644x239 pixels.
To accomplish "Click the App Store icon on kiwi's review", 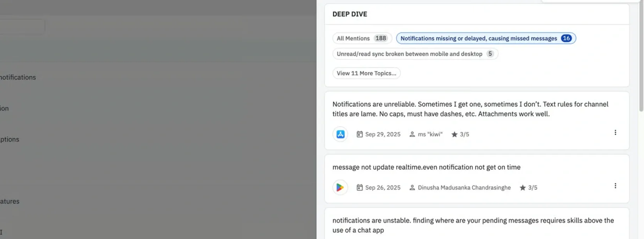I will tap(340, 134).
